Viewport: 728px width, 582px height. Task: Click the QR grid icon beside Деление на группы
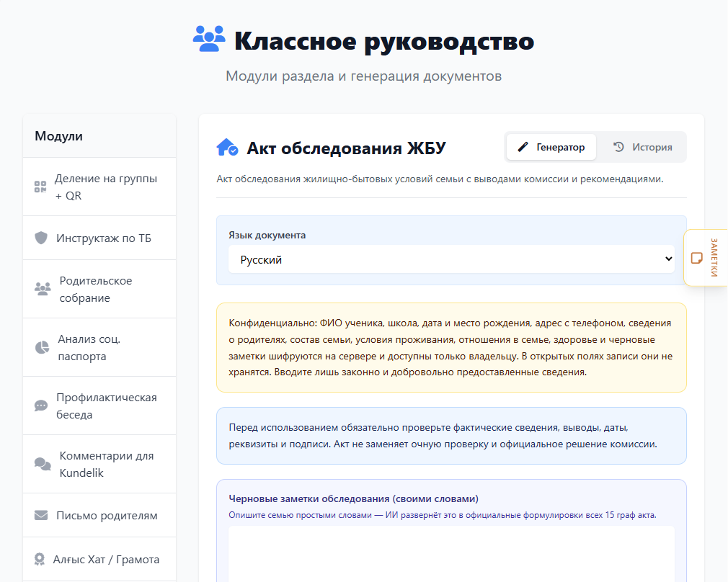tap(40, 187)
